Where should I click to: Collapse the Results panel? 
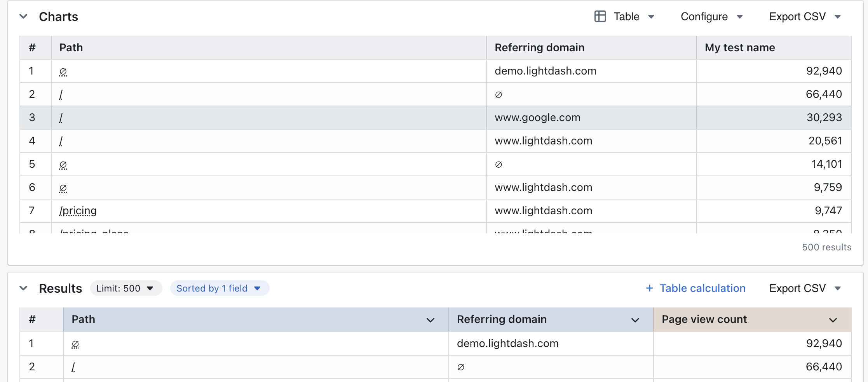(23, 288)
